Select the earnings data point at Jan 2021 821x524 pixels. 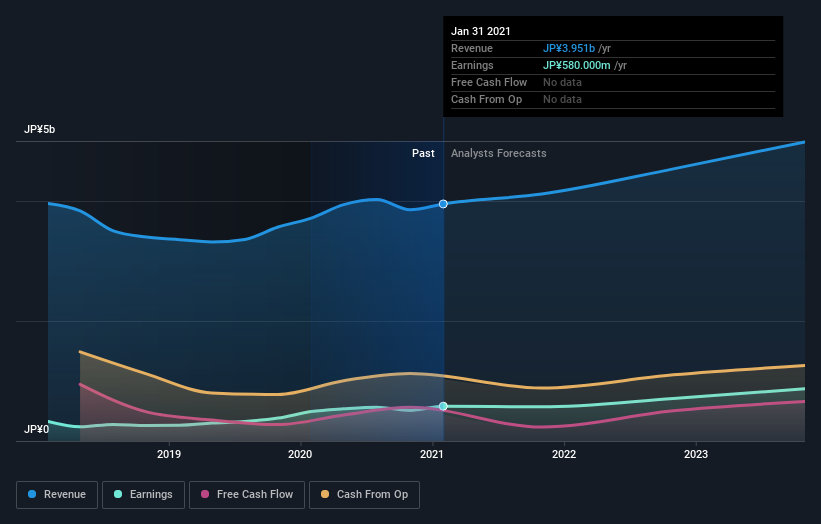(443, 406)
